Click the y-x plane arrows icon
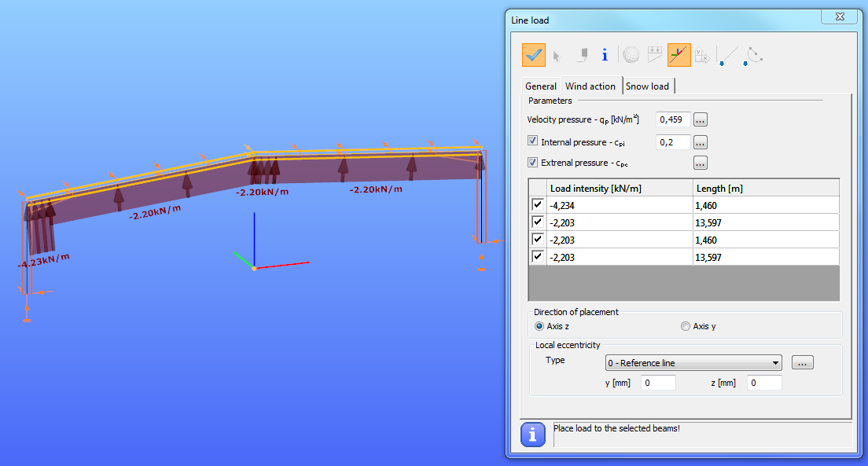The width and height of the screenshot is (868, 466). coord(702,55)
